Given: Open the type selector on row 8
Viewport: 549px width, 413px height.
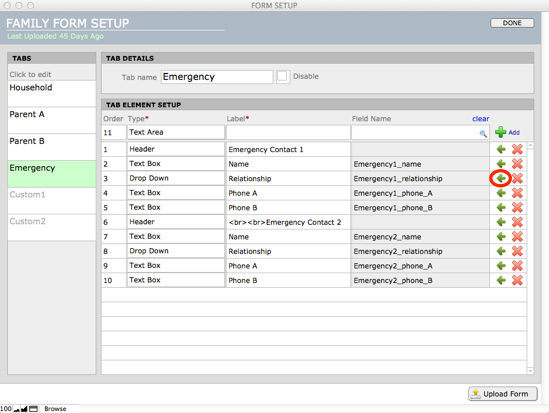Looking at the screenshot, I should point(176,251).
